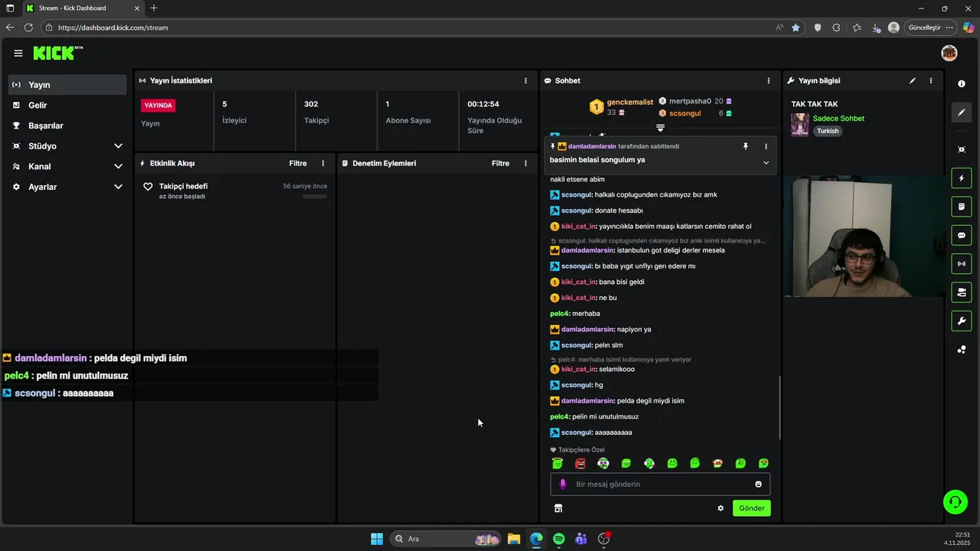Screen dimensions: 980x551
Task: Open Etkinlik Akışı panel options menu
Action: 323,163
